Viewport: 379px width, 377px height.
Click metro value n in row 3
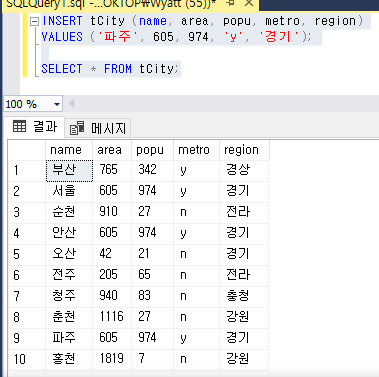pos(196,212)
